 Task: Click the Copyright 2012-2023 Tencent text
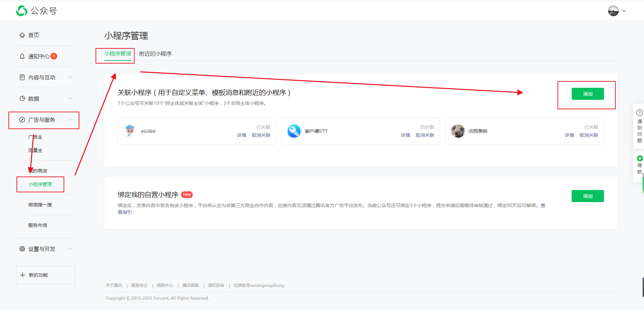[x=157, y=298]
